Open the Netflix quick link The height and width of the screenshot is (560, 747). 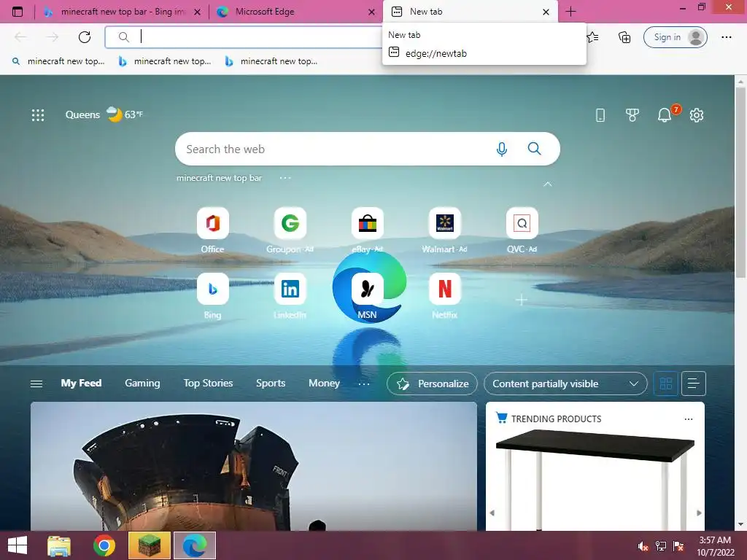pos(444,297)
